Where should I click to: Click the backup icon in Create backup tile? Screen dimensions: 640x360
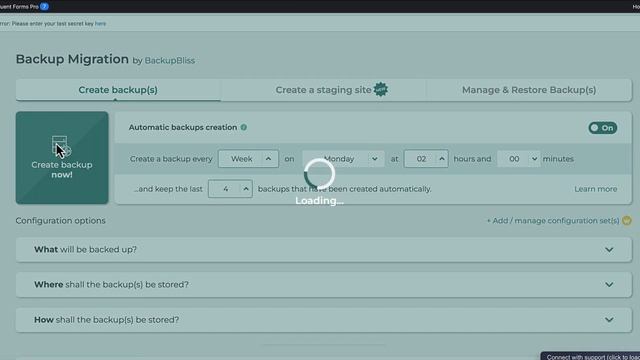pos(61,146)
